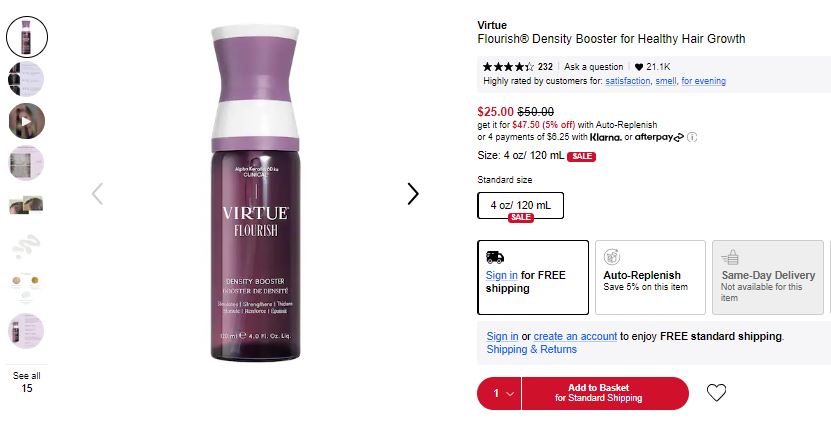This screenshot has height=426, width=831.
Task: Choose the 4 oz/ 120 mL size
Action: (520, 206)
